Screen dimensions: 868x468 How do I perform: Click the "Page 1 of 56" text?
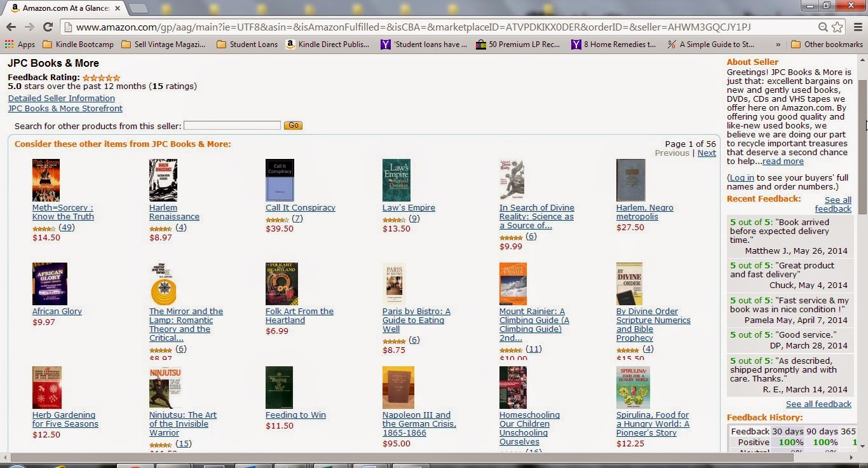[x=691, y=144]
